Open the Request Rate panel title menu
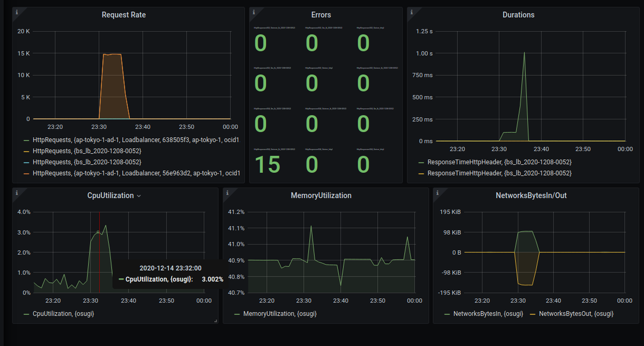 point(123,15)
